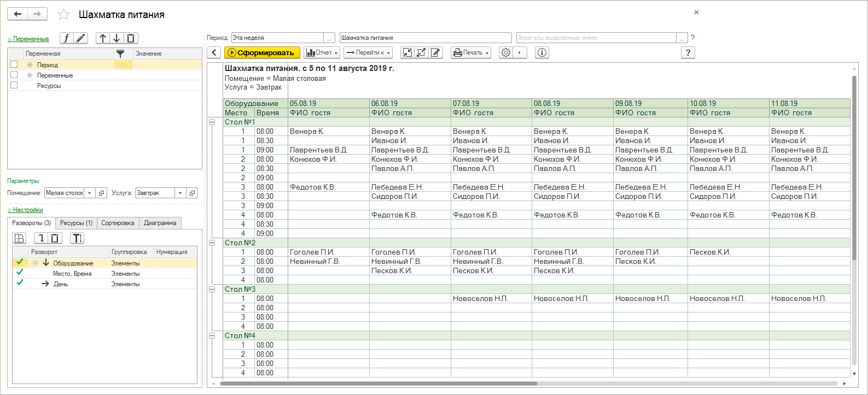Collapse the Стол №4 group in the report

[x=212, y=336]
